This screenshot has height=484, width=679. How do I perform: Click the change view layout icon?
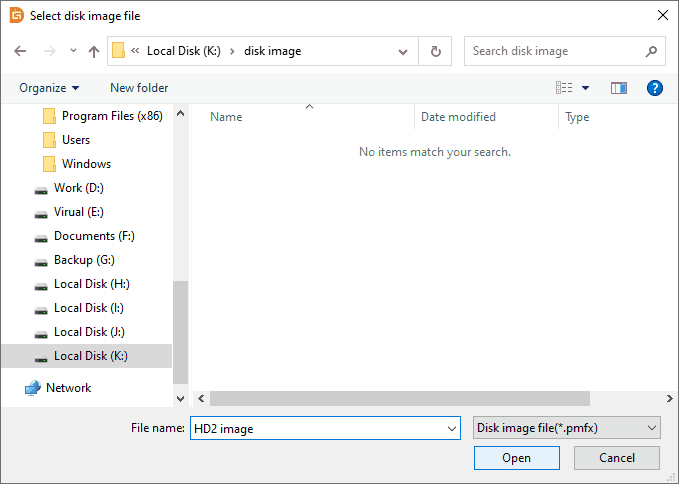coord(564,88)
